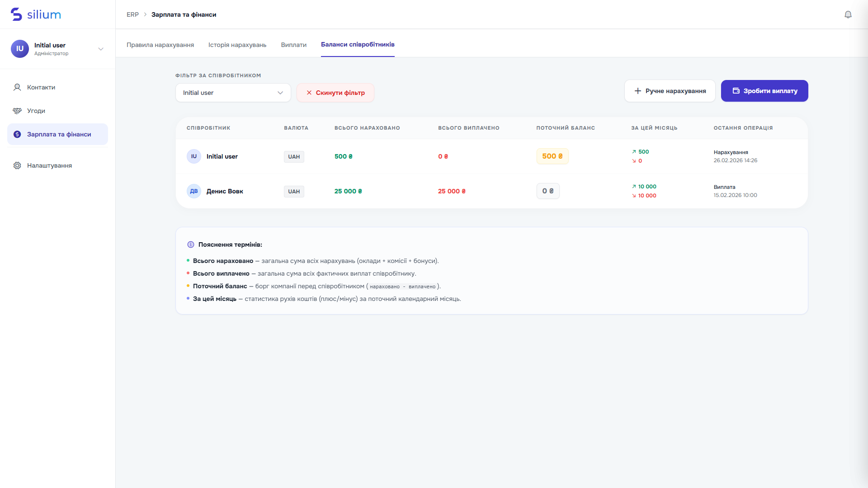Switch to Правила нарахування tab

pyautogui.click(x=160, y=45)
